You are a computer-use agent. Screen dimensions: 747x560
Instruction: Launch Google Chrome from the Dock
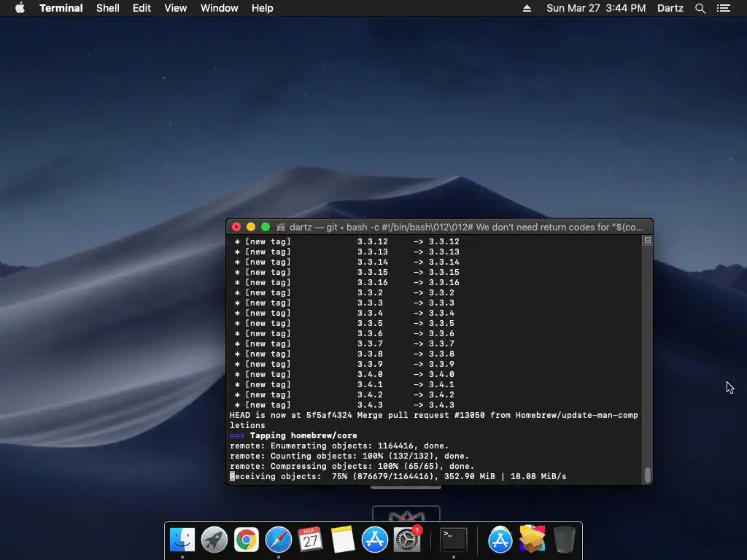click(x=247, y=540)
